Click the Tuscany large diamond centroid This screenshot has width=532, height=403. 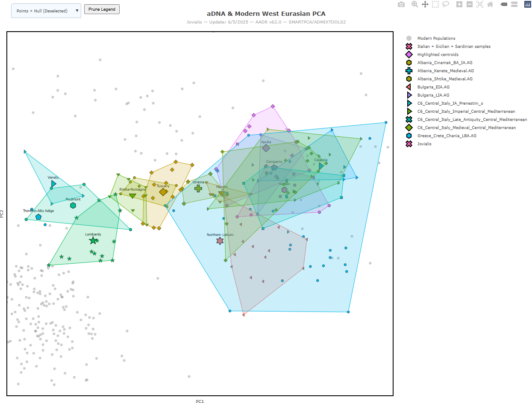(x=163, y=192)
